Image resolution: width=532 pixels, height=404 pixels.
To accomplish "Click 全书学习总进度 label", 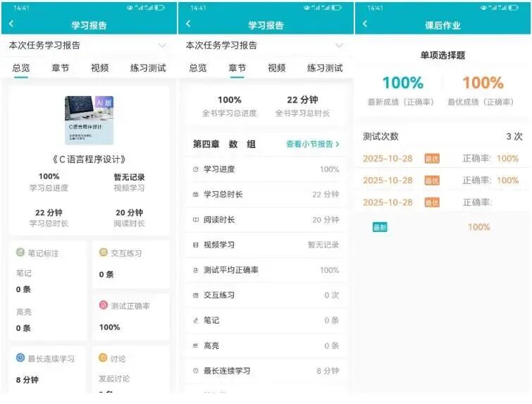I will pos(229,113).
